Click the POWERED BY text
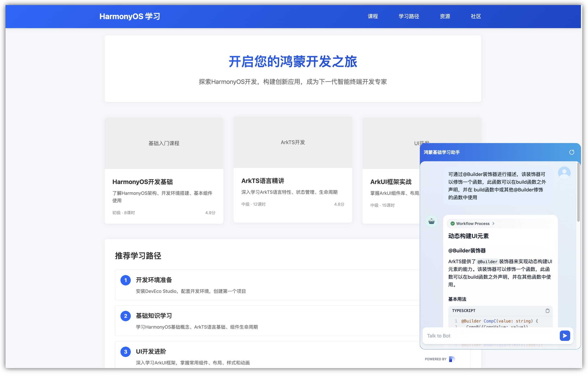This screenshot has height=376, width=588. (435, 359)
